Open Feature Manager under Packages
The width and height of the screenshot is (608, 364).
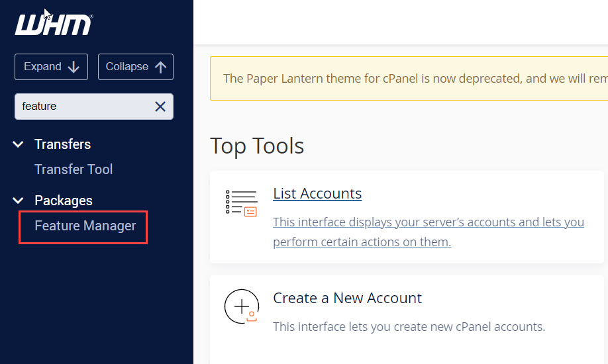click(x=85, y=226)
